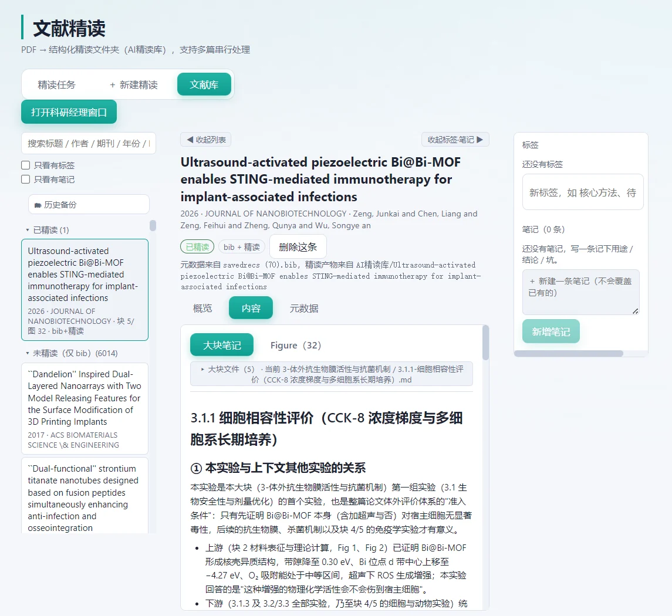Select the 内容 tab
The width and height of the screenshot is (672, 616).
pos(251,308)
